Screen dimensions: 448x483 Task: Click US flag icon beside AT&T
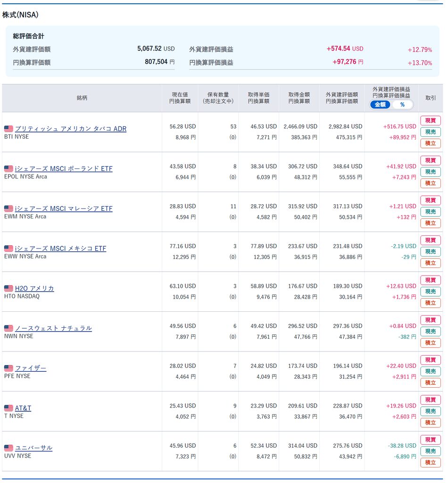(x=8, y=408)
